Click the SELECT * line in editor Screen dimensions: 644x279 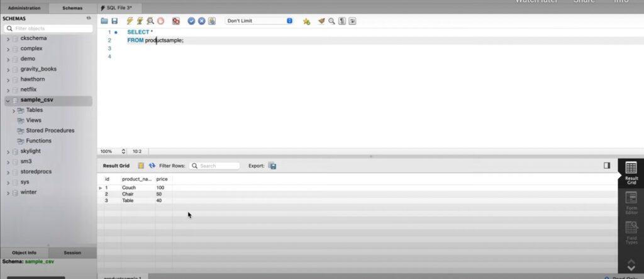140,32
